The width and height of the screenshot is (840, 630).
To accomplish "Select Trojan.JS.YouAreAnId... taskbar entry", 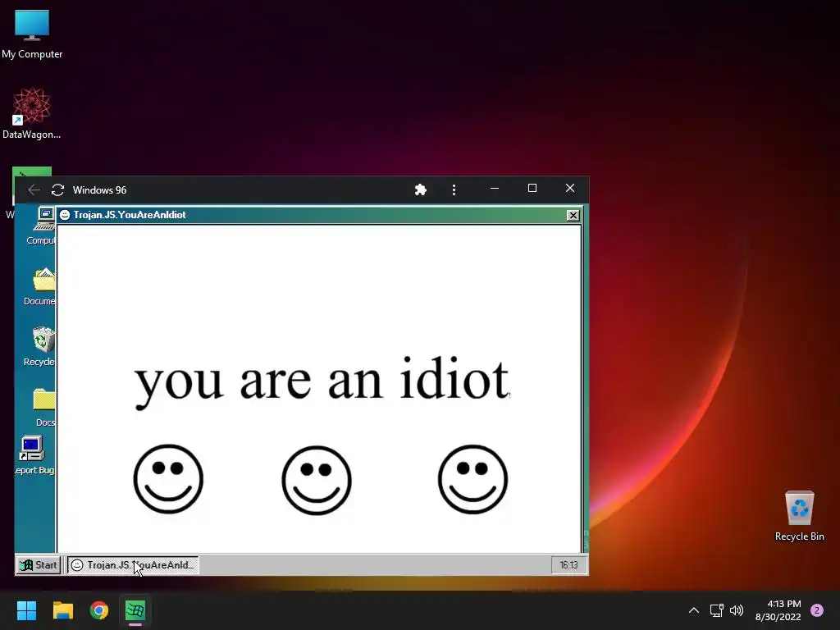I will click(x=133, y=565).
